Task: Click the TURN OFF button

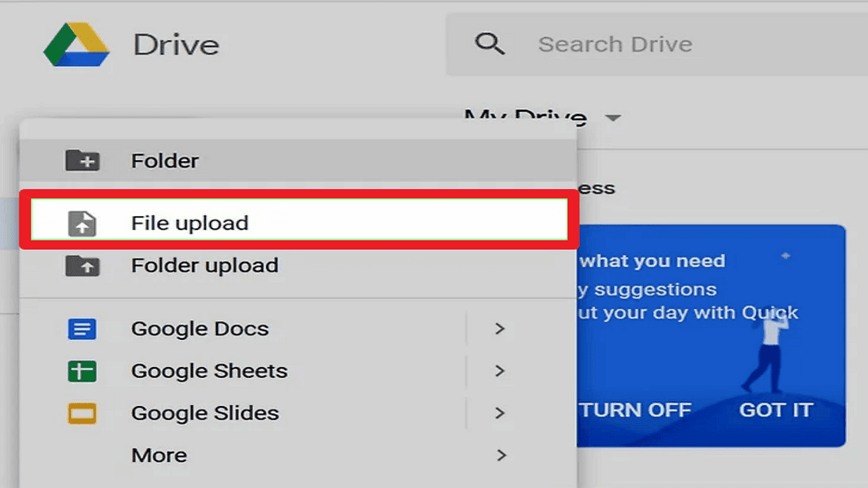Action: pos(635,410)
